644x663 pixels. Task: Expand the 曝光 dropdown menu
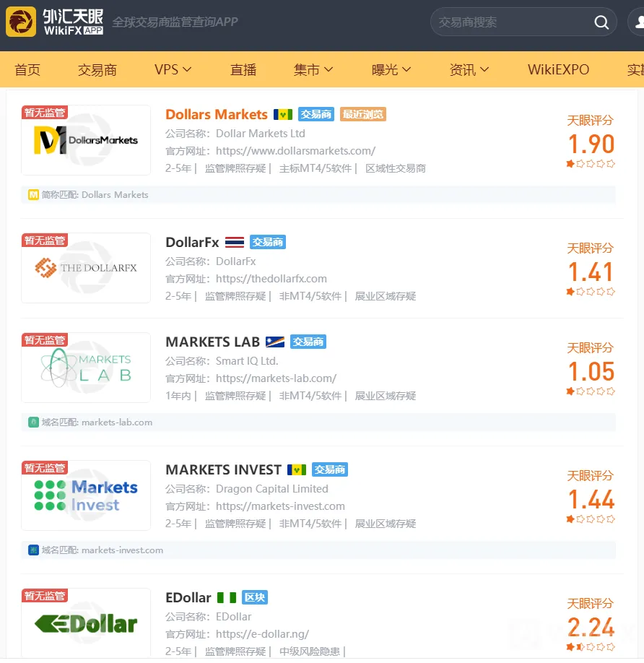tap(391, 70)
